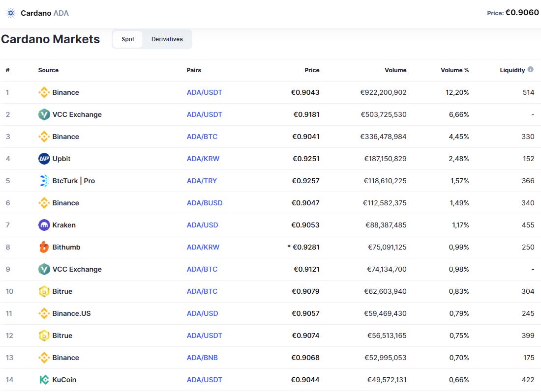The width and height of the screenshot is (541, 392).
Task: Open Bithumb ADA/KRW pair link
Action: coord(203,247)
